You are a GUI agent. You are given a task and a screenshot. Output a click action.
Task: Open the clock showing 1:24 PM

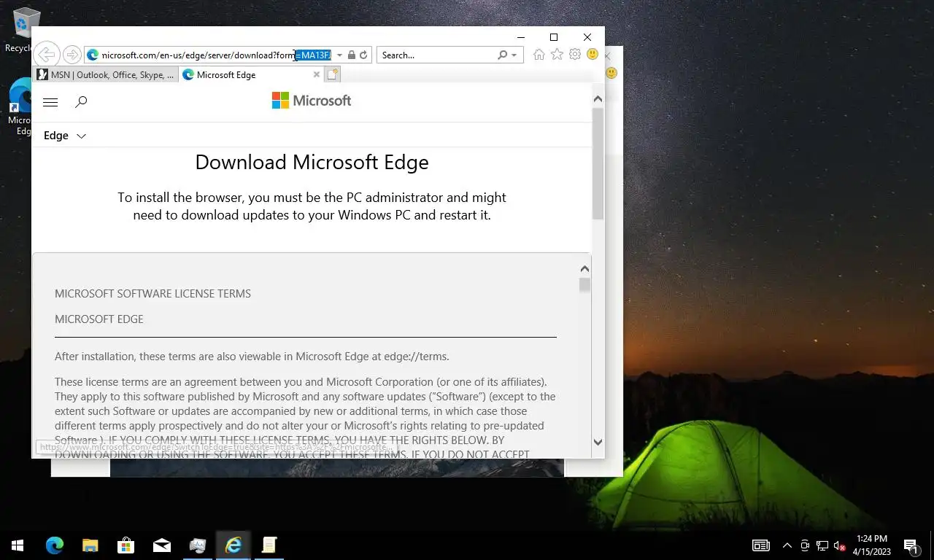click(x=871, y=545)
